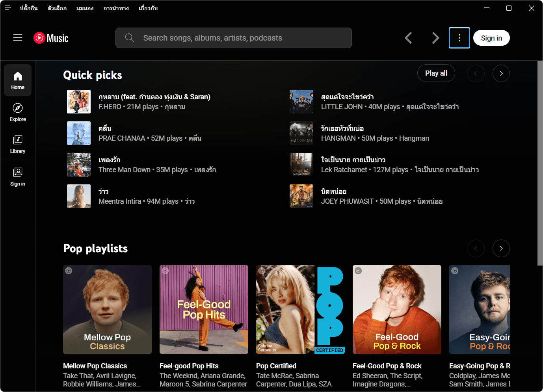Click the 'Quick picks' section heading

click(x=93, y=75)
